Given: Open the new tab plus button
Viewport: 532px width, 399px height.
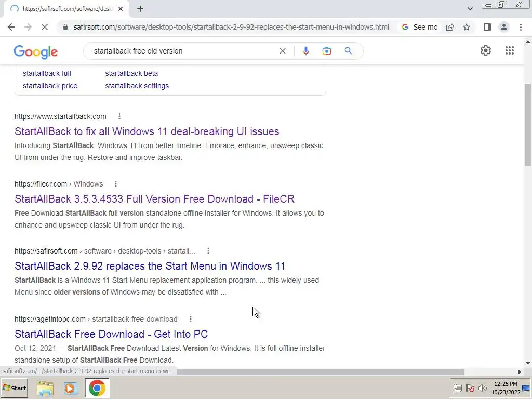Looking at the screenshot, I should [140, 9].
